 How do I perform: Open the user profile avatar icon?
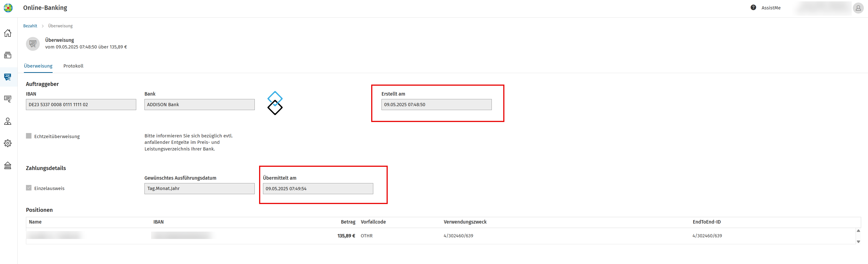pos(858,8)
